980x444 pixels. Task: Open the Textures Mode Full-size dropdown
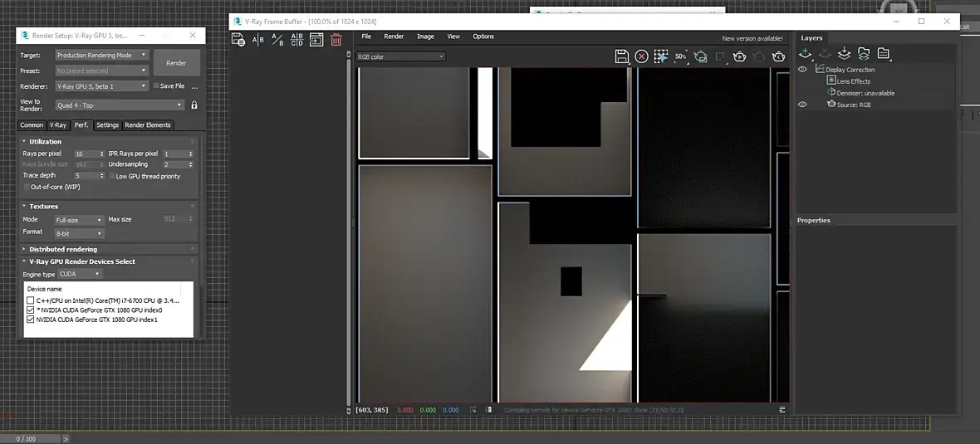coord(79,220)
